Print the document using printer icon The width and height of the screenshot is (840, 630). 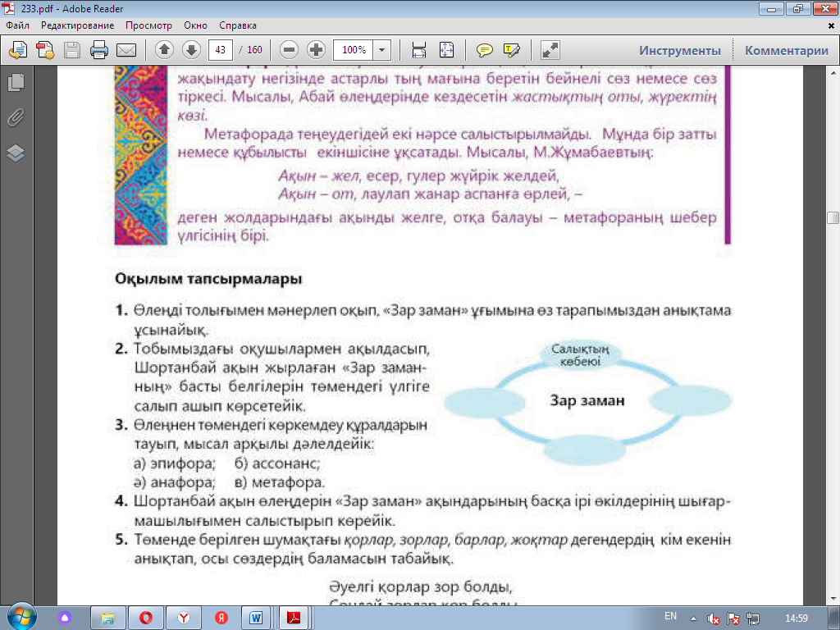pyautogui.click(x=99, y=50)
